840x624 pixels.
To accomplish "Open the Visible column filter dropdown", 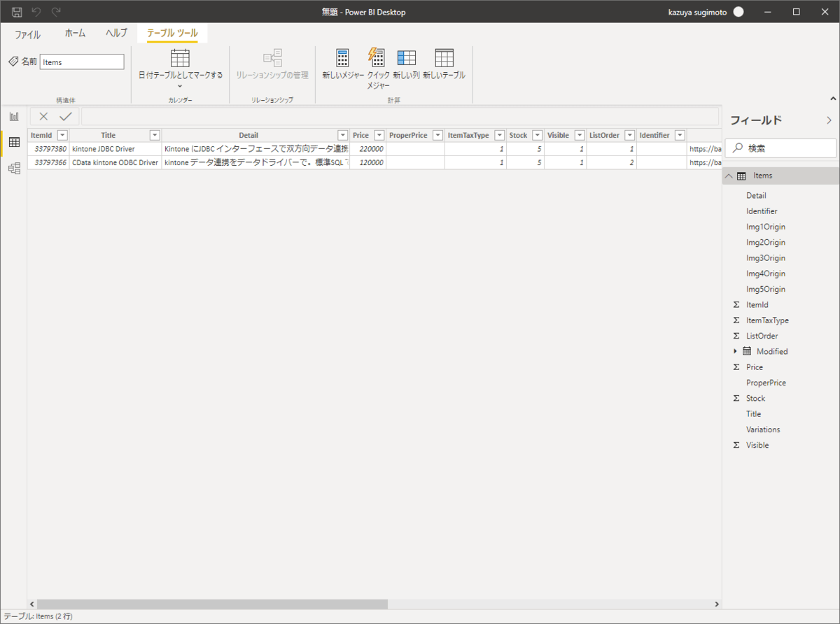I will tap(580, 135).
